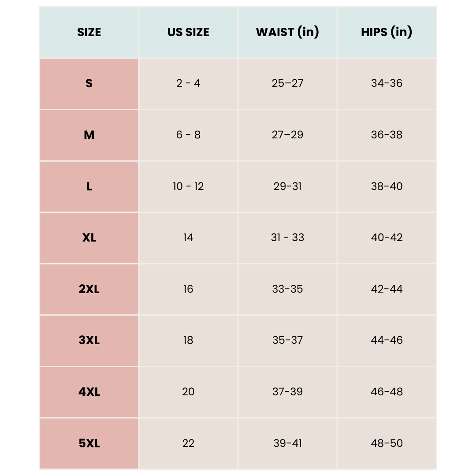Click the L size row label
This screenshot has height=476, width=476.
[89, 186]
